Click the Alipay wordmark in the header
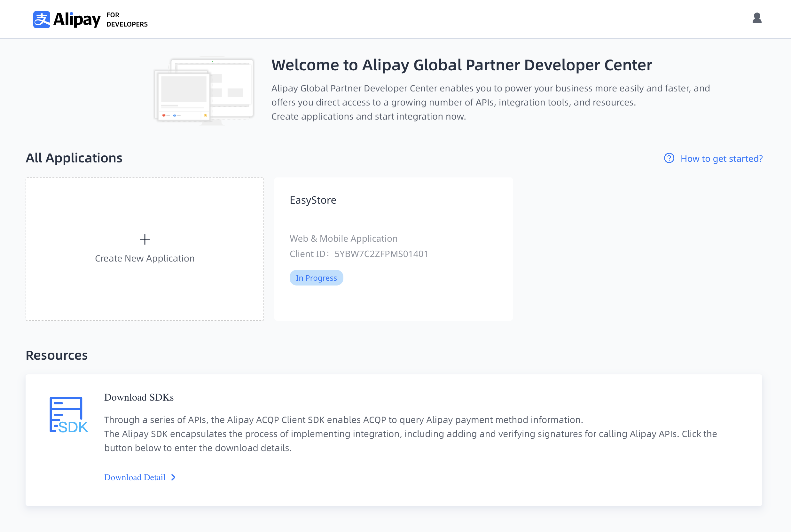This screenshot has width=791, height=532. pyautogui.click(x=77, y=20)
